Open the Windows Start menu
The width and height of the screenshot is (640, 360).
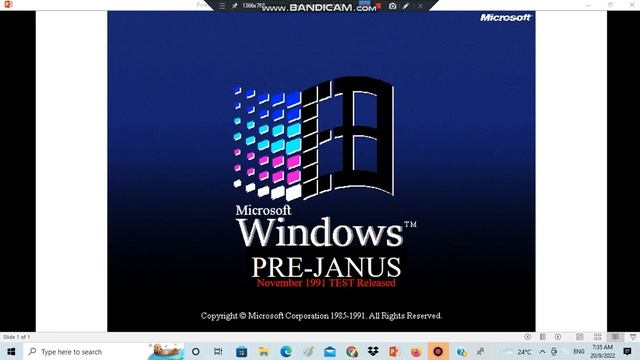11,351
